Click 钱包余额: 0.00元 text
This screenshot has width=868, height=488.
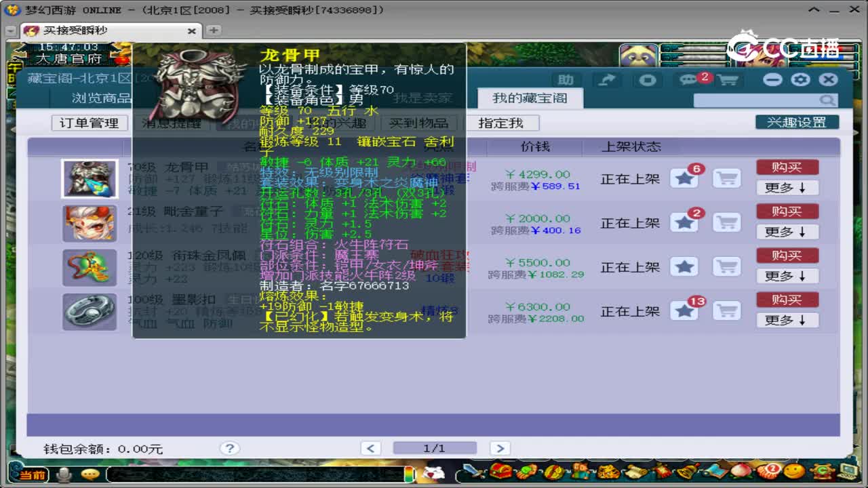(103, 449)
